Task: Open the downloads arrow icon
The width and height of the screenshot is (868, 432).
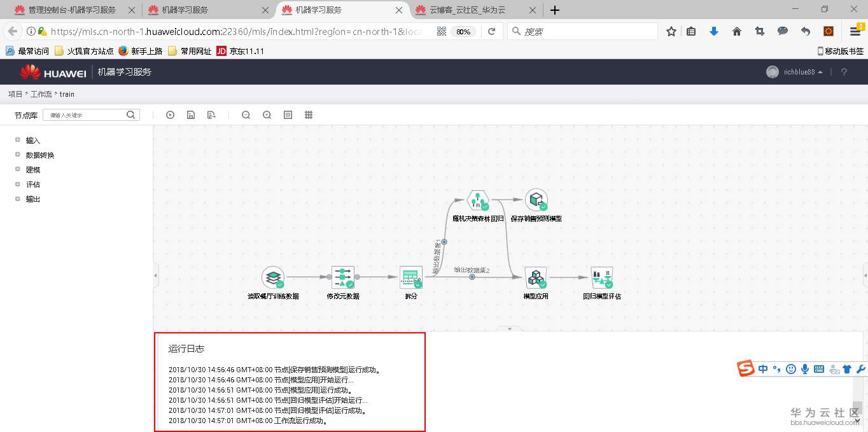Action: [714, 31]
